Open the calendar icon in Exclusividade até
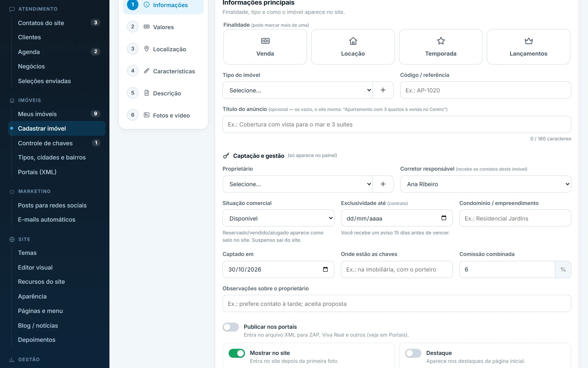The width and height of the screenshot is (588, 368). coord(444,218)
